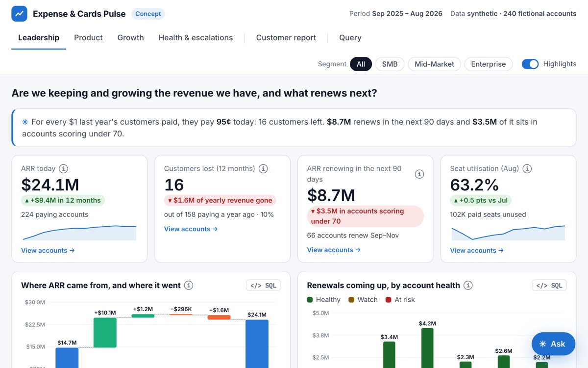
Task: Click the $4.2M renewals bar
Action: 427,348
